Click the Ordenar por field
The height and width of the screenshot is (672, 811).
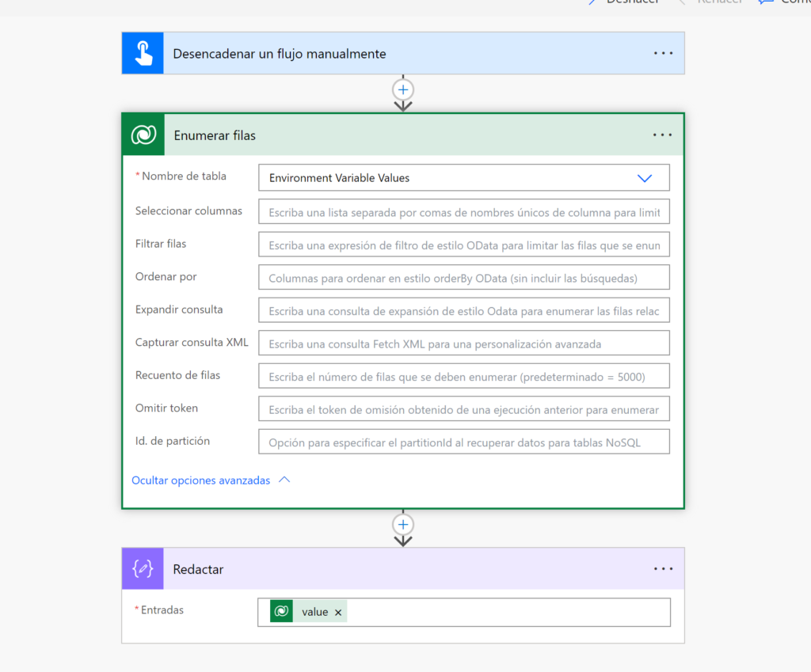pyautogui.click(x=464, y=278)
